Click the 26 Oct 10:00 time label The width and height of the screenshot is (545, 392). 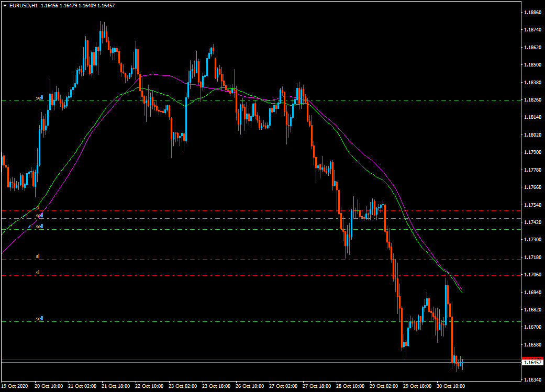click(250, 386)
